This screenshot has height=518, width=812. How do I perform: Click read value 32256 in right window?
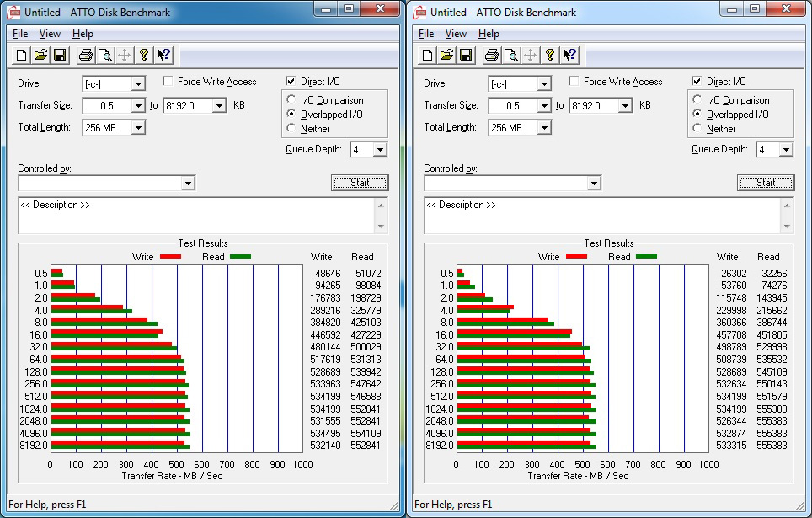pos(774,273)
